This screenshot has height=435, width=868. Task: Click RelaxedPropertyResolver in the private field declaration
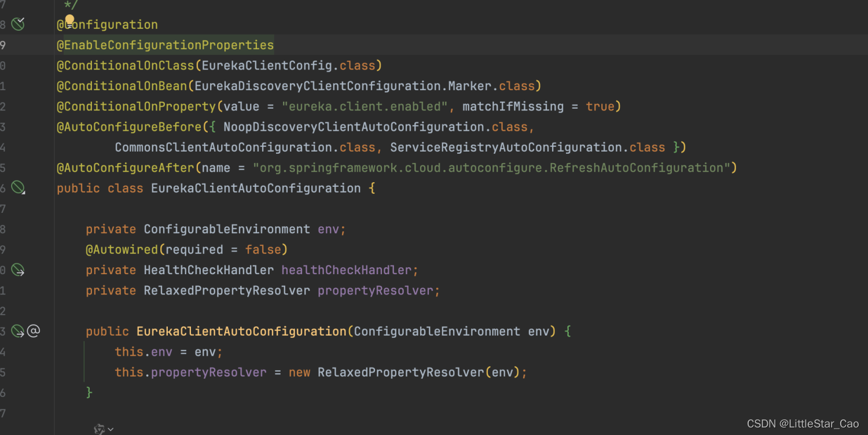(227, 290)
